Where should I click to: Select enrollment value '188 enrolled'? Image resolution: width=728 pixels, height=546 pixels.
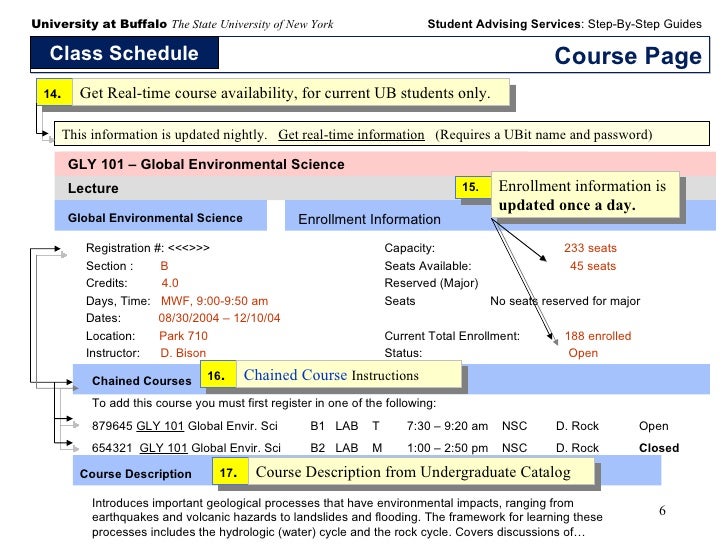point(598,336)
